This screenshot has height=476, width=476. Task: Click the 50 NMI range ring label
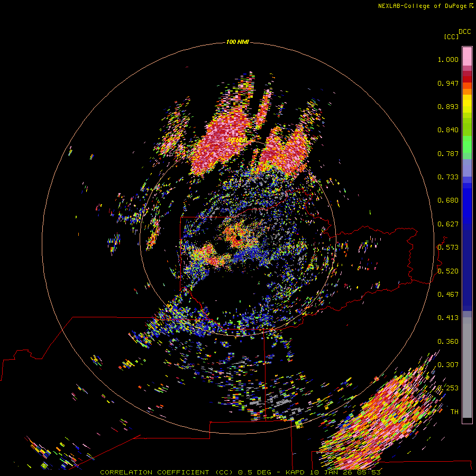(237, 140)
